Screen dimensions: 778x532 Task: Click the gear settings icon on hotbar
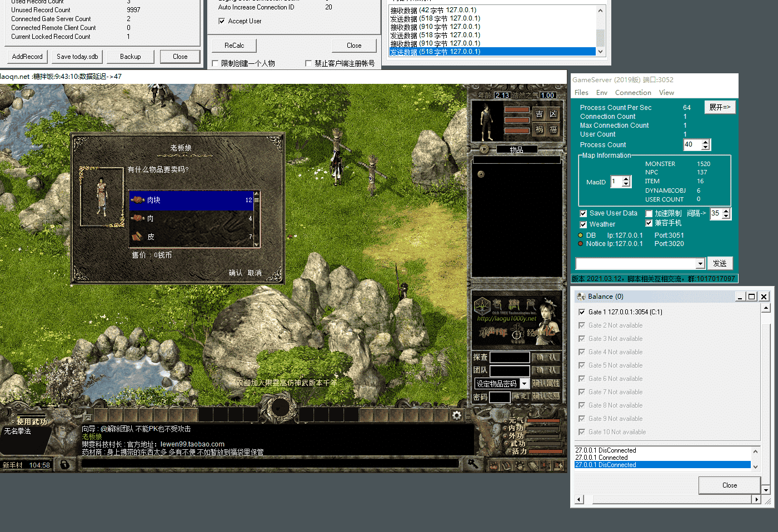point(457,415)
